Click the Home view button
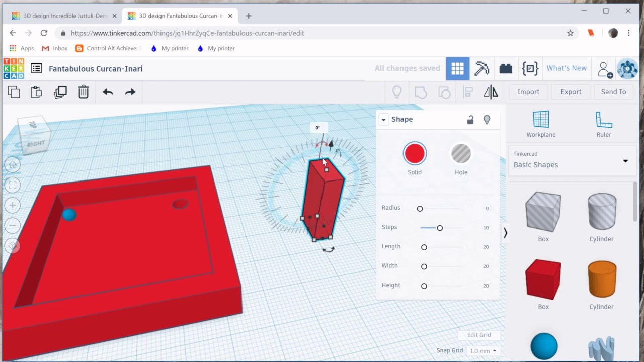Screen dimensions: 644x362 (x=13, y=165)
